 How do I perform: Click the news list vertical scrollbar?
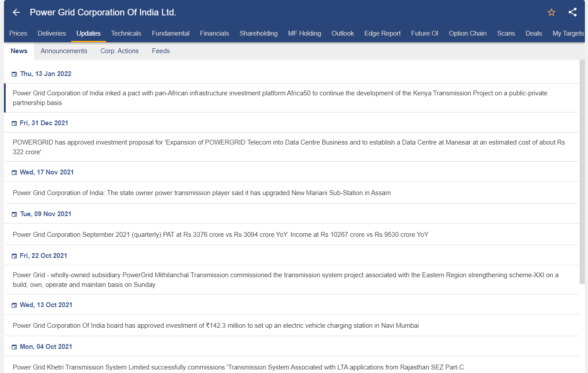coord(582,171)
